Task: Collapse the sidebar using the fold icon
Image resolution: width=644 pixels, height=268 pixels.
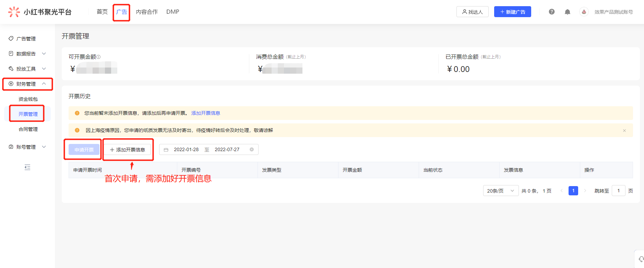Action: pyautogui.click(x=27, y=167)
